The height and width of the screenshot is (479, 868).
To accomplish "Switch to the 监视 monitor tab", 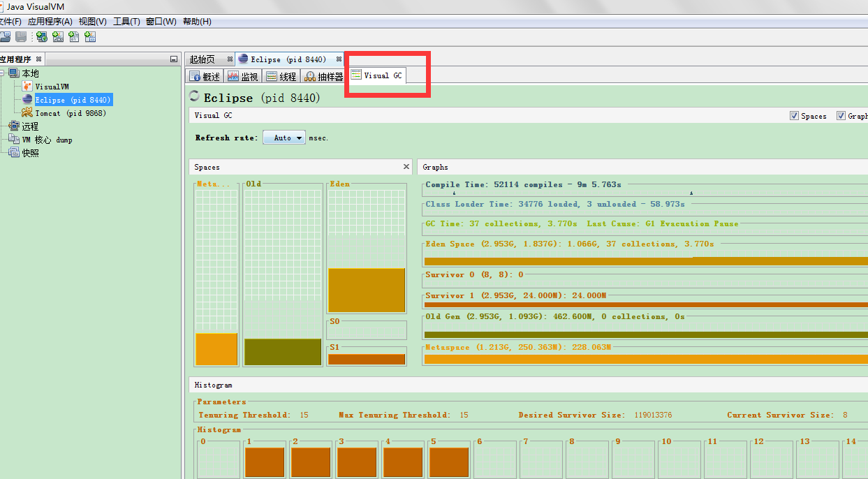I will (242, 77).
